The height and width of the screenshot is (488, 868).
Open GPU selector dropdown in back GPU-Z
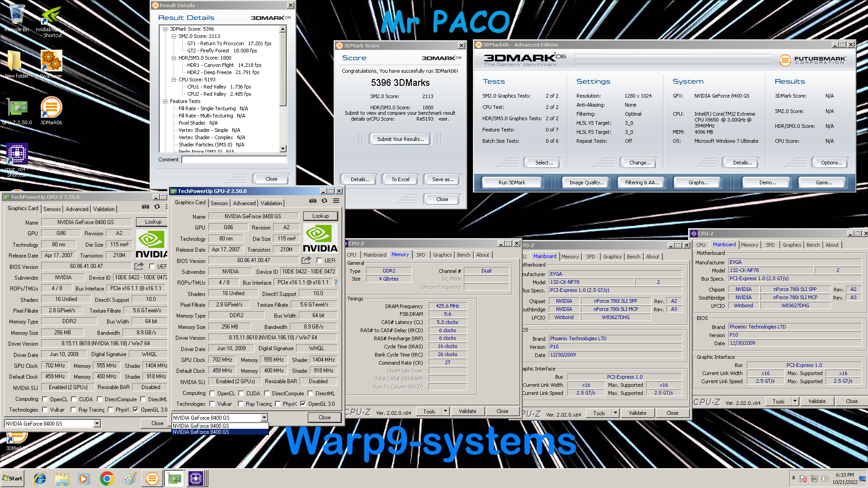pos(97,424)
